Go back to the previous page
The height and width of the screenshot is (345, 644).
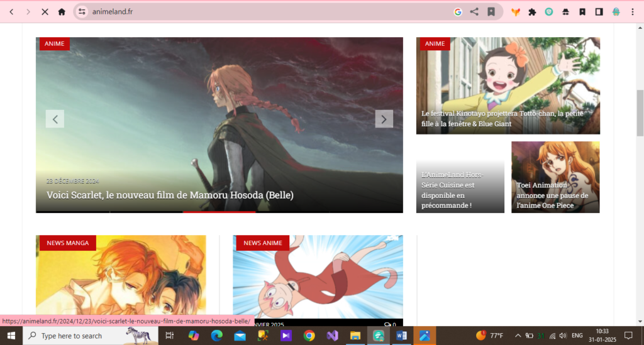[11, 12]
